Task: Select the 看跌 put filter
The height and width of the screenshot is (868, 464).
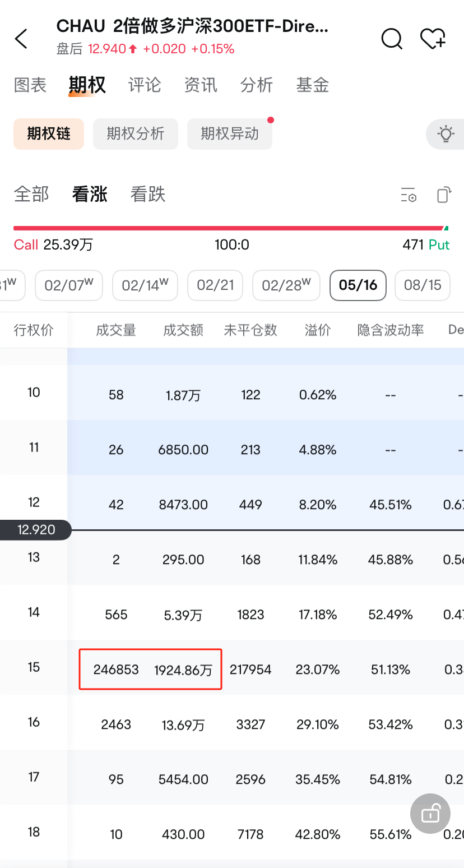Action: click(148, 195)
